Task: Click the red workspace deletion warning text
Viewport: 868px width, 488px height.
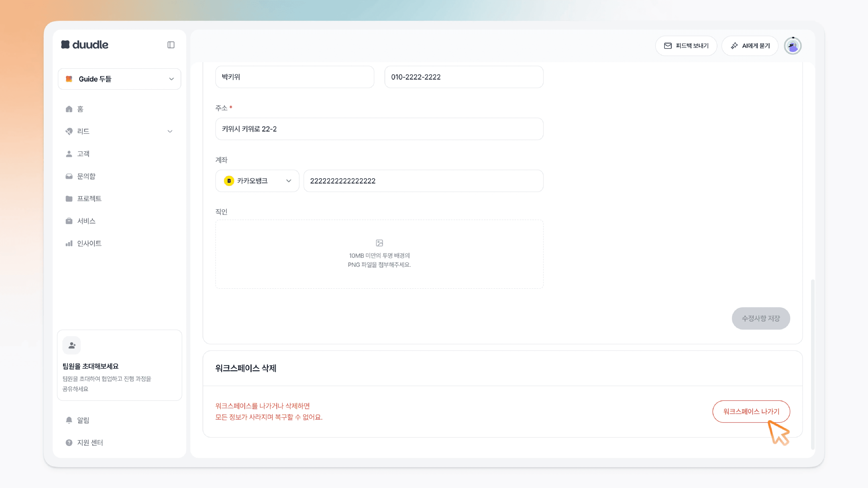Action: coord(269,411)
